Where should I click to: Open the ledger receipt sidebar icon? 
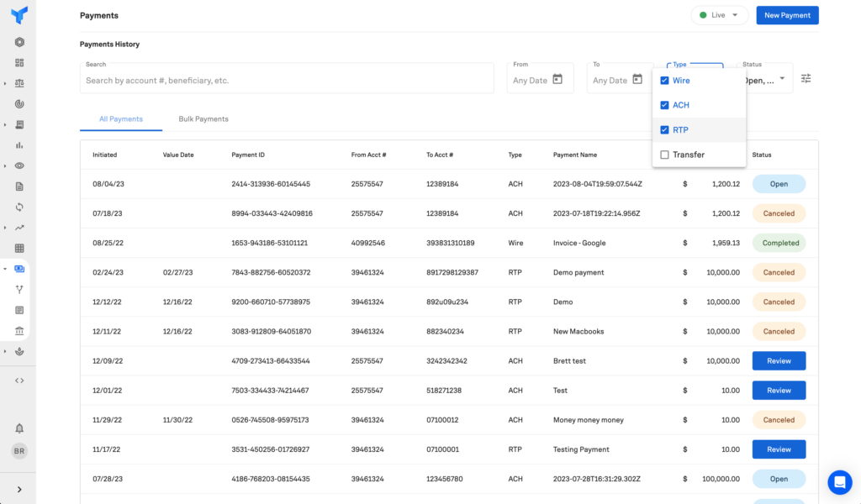19,124
